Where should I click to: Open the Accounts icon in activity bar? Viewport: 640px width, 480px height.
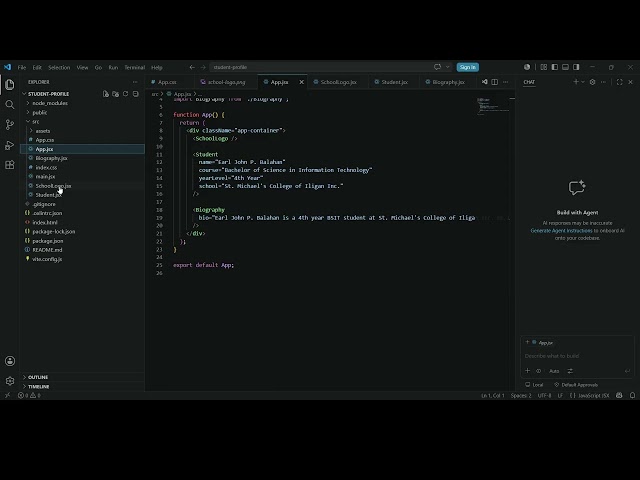click(10, 361)
